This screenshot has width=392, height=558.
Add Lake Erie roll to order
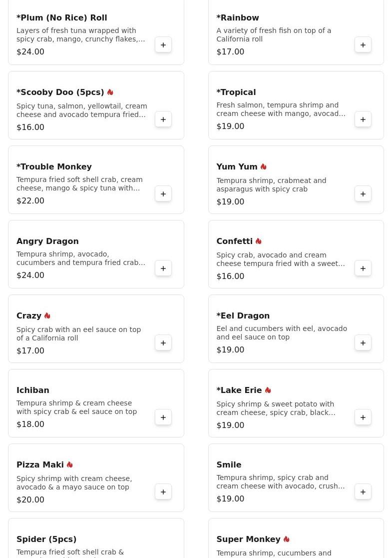point(363,417)
